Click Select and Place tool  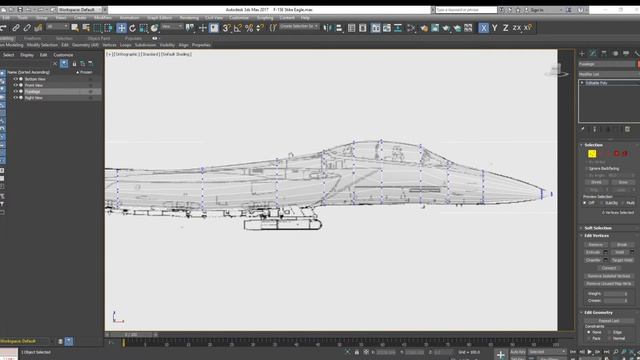click(x=154, y=28)
